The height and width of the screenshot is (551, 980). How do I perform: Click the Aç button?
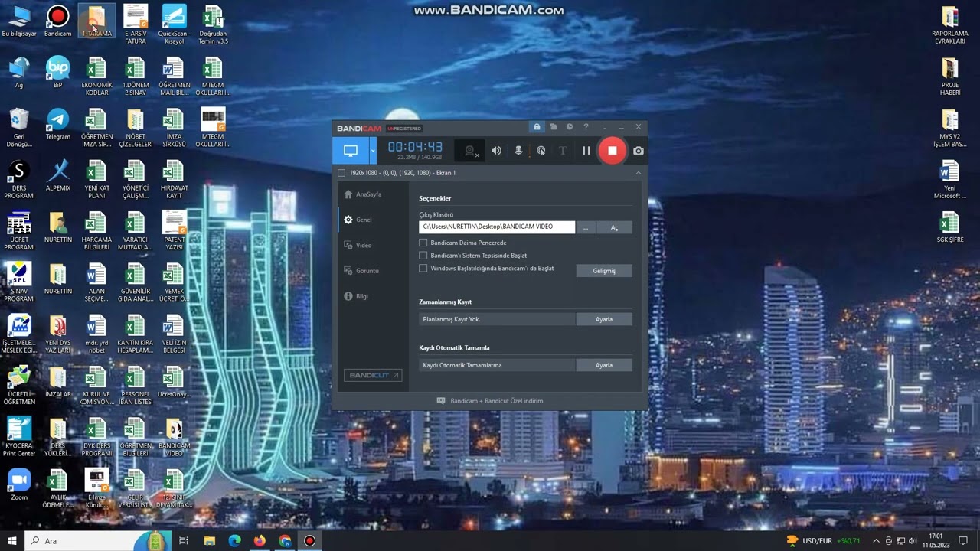coord(614,227)
